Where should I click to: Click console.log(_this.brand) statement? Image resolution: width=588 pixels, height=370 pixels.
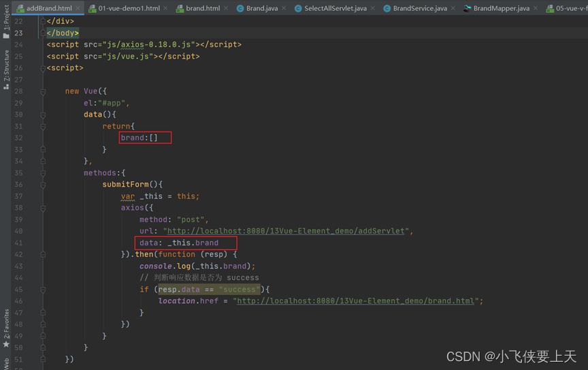pyautogui.click(x=197, y=266)
